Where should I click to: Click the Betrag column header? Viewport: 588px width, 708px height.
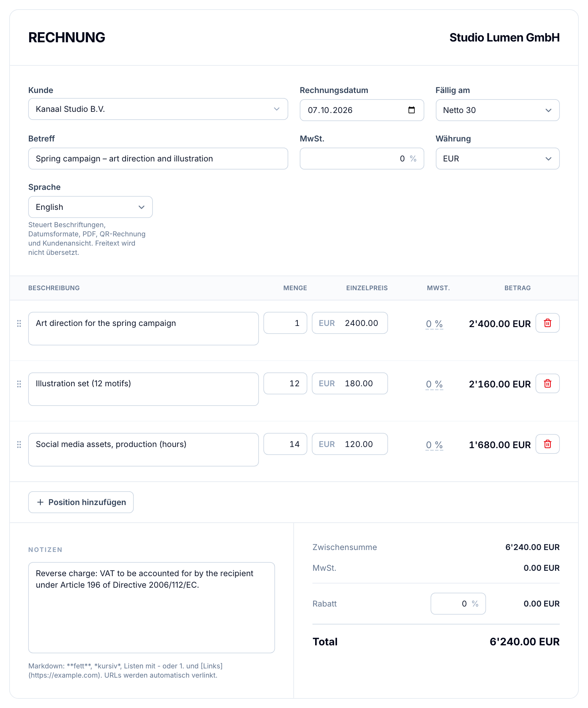point(517,288)
